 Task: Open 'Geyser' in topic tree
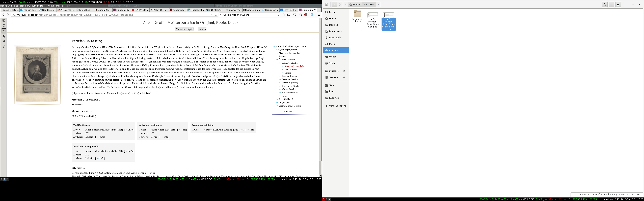[x=287, y=73]
